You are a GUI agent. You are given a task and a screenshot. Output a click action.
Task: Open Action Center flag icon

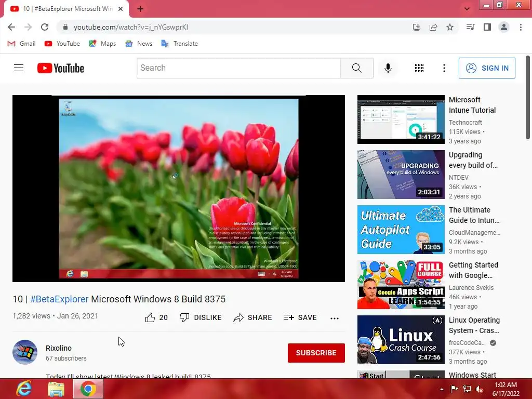[x=454, y=389]
